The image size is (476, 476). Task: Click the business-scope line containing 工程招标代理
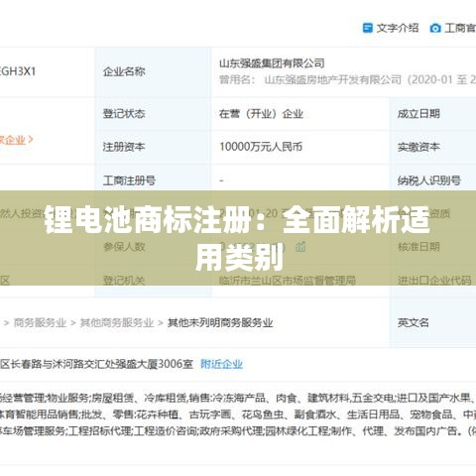238,431
